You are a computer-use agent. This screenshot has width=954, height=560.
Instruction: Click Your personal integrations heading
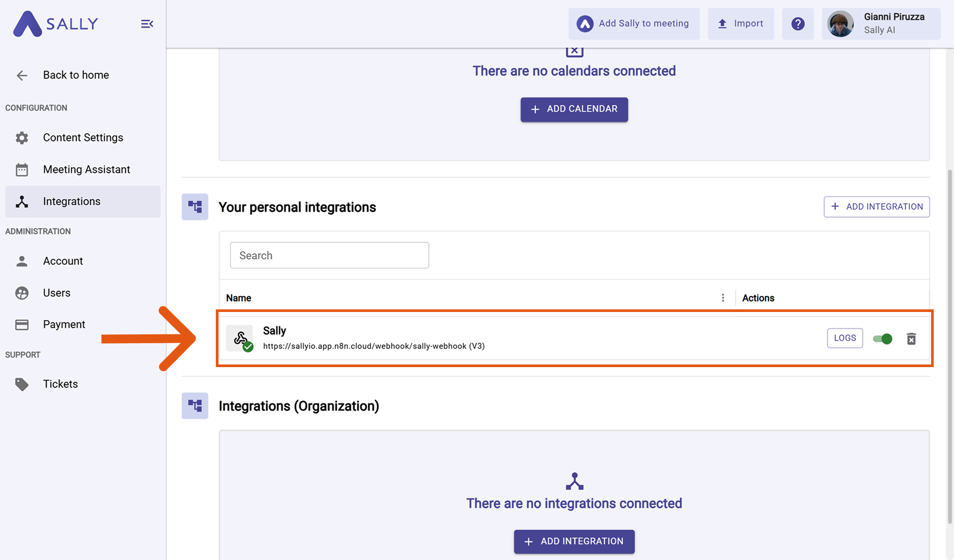(297, 207)
